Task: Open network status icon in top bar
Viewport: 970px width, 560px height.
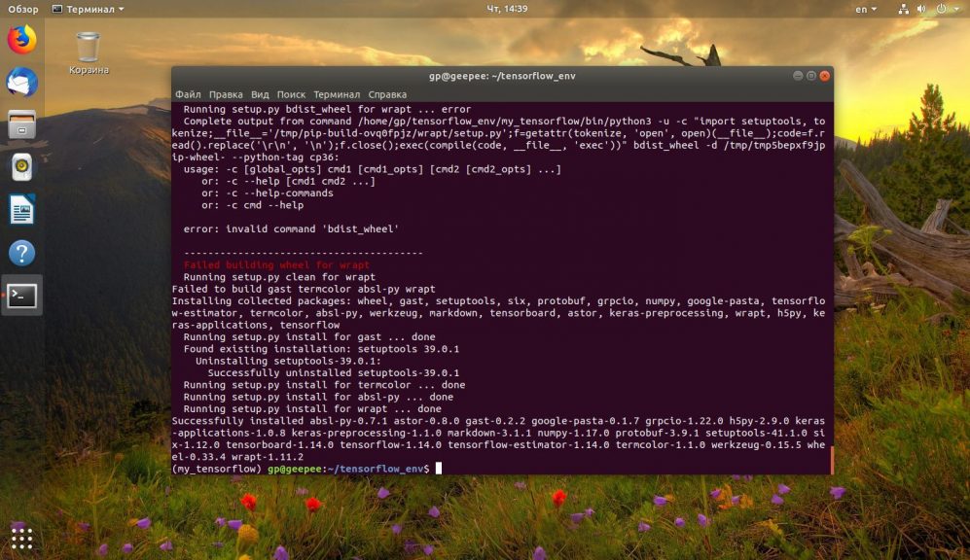Action: pos(903,9)
